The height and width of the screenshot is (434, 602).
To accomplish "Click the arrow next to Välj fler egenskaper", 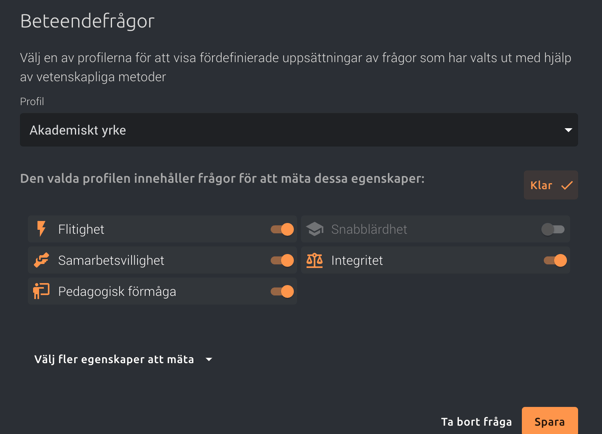I will click(x=209, y=359).
